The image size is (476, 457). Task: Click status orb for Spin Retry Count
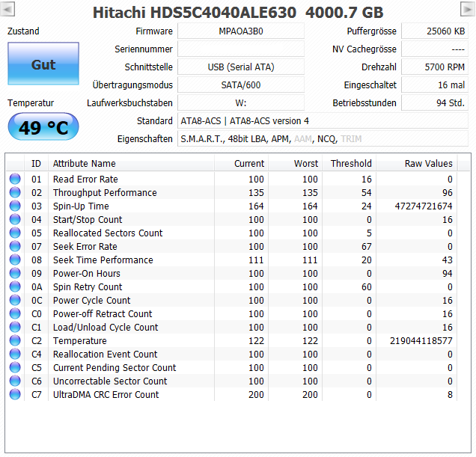(x=15, y=286)
